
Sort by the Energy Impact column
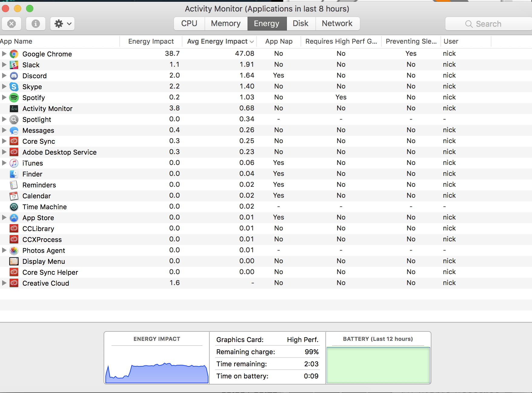151,41
